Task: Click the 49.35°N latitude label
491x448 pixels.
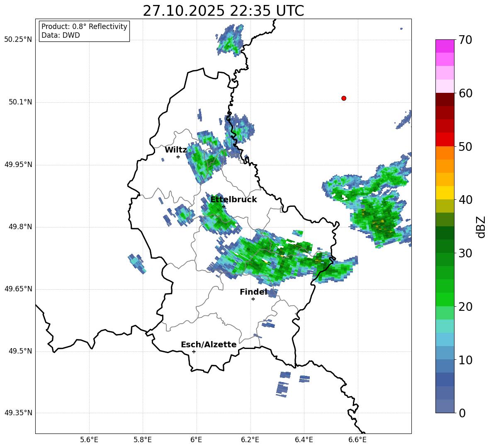Action: tap(18, 413)
